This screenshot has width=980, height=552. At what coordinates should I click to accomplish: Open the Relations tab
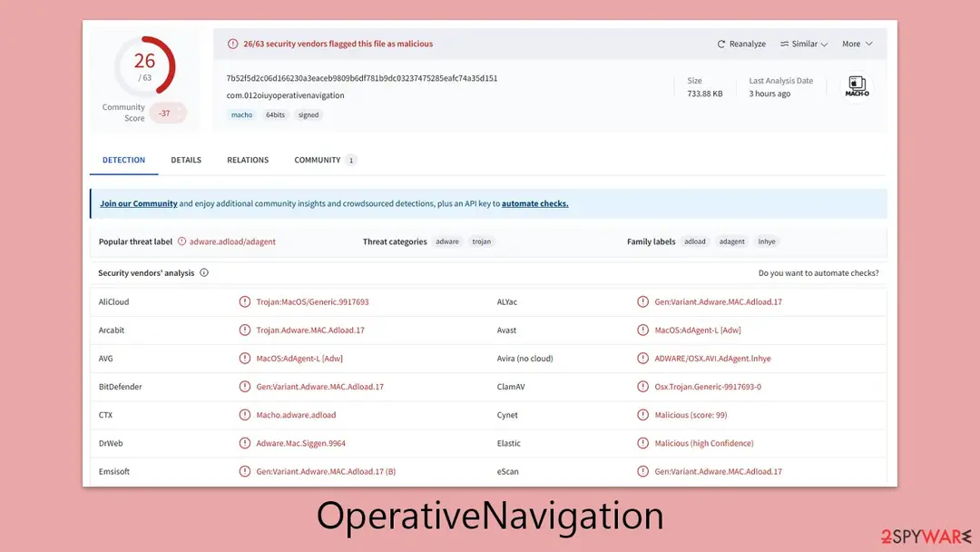(x=248, y=160)
